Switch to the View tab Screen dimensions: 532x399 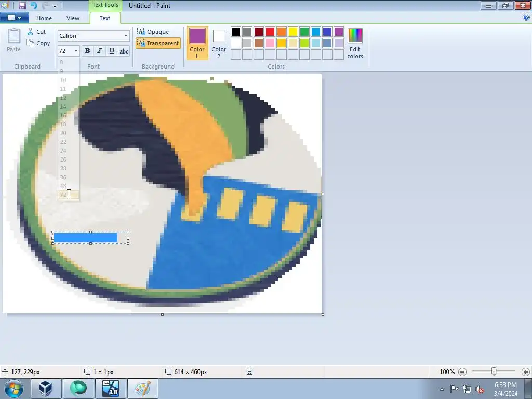click(x=73, y=18)
